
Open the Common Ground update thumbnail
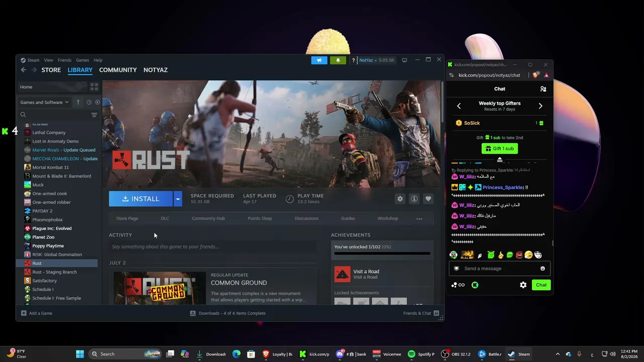pyautogui.click(x=160, y=288)
